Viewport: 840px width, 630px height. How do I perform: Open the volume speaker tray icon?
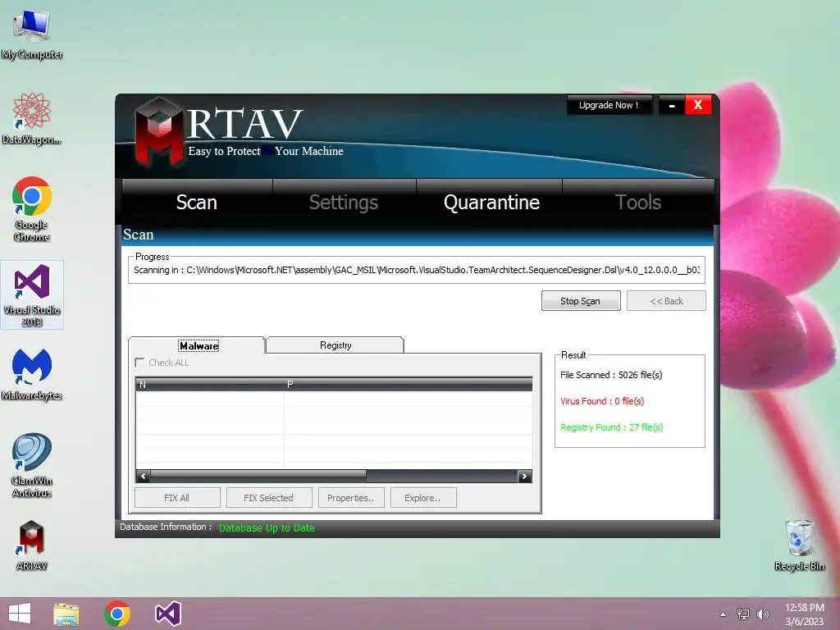[x=762, y=614]
